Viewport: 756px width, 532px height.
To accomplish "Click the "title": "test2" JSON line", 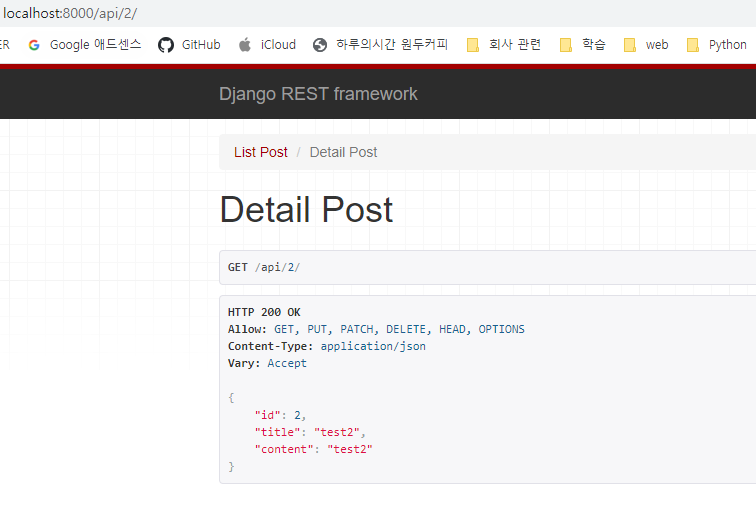I will 310,432.
